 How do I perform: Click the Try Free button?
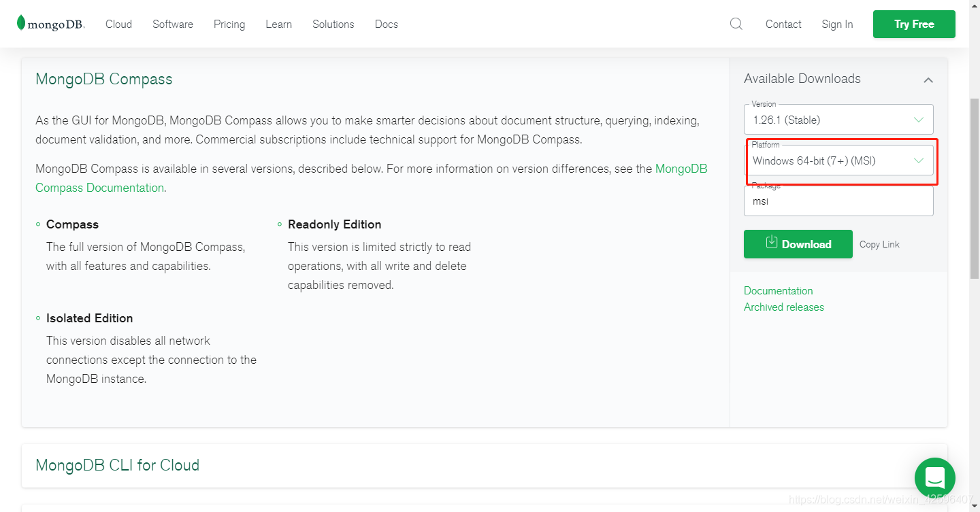pos(914,24)
